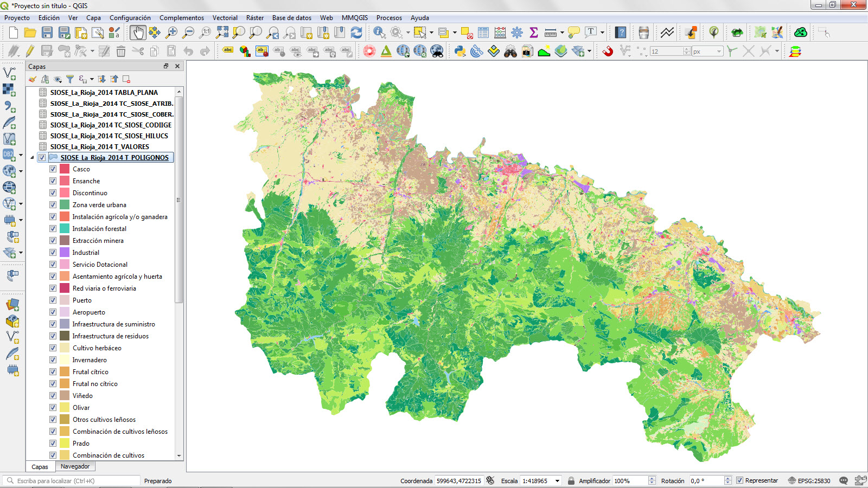The height and width of the screenshot is (488, 868).
Task: Click the Cultivo herbáceo color swatch
Action: (65, 348)
